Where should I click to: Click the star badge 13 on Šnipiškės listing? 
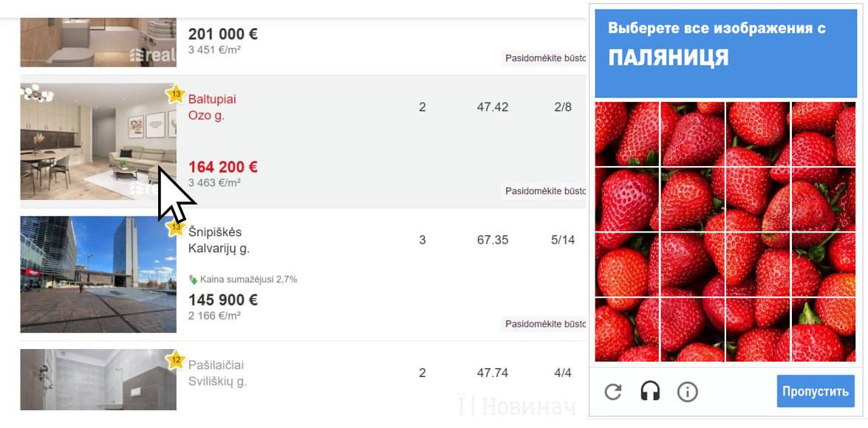coord(175,227)
